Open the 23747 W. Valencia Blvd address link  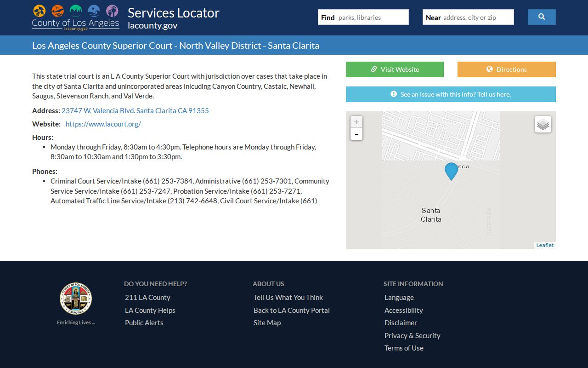(136, 110)
